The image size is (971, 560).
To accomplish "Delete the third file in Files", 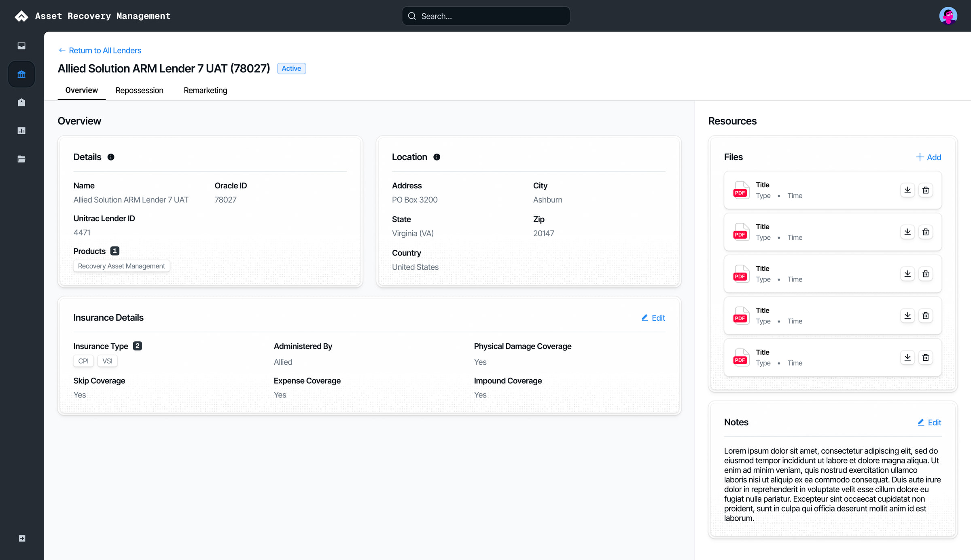I will click(926, 274).
